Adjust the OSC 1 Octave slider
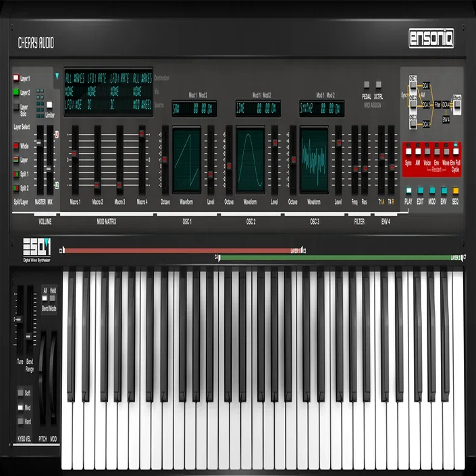This screenshot has height=476, width=476. point(165,159)
